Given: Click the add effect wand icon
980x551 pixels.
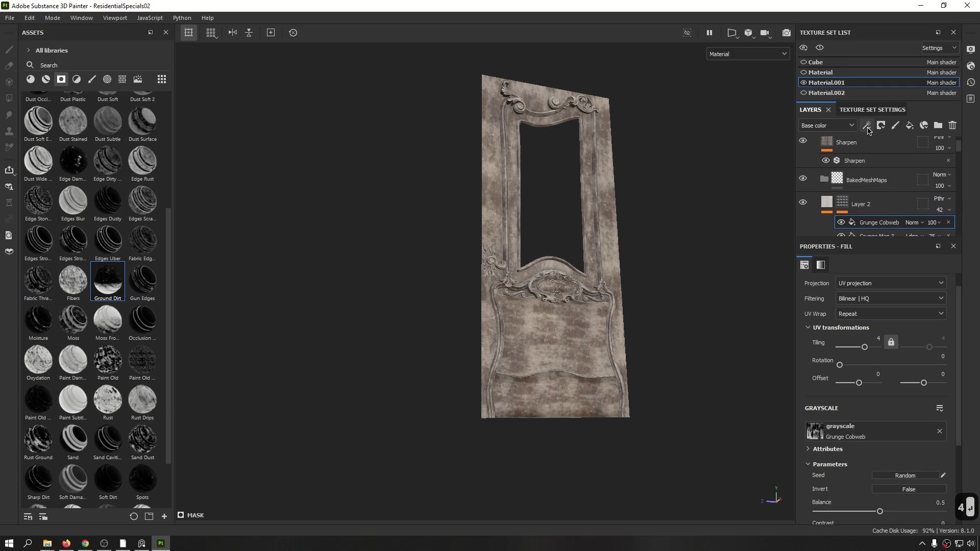Looking at the screenshot, I should (x=866, y=125).
